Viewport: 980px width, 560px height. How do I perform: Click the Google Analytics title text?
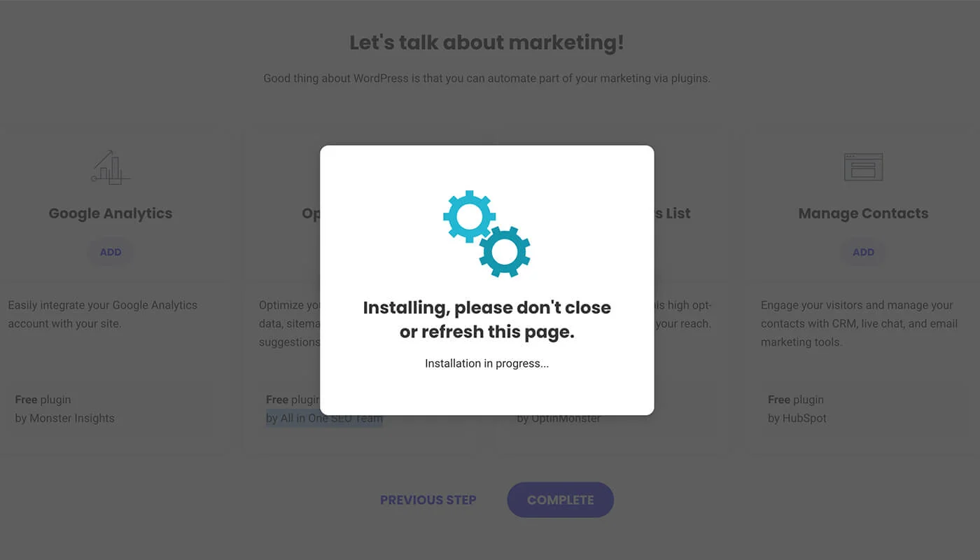tap(110, 213)
